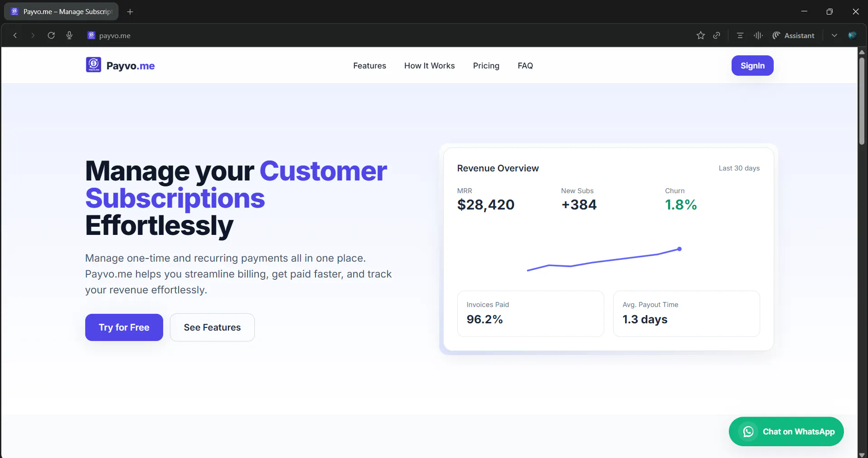Screen dimensions: 868x458
Task: Select the Payvo.me – Manage Subscriptions tab
Action: click(61, 12)
